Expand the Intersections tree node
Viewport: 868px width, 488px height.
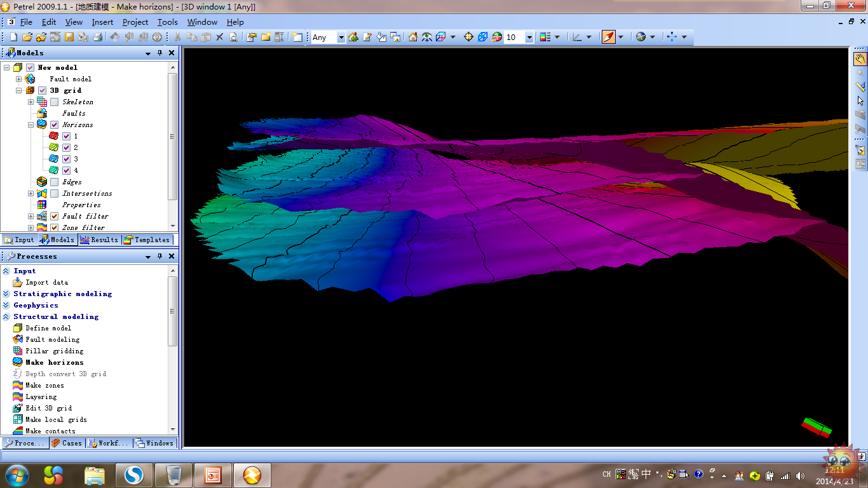[x=31, y=193]
